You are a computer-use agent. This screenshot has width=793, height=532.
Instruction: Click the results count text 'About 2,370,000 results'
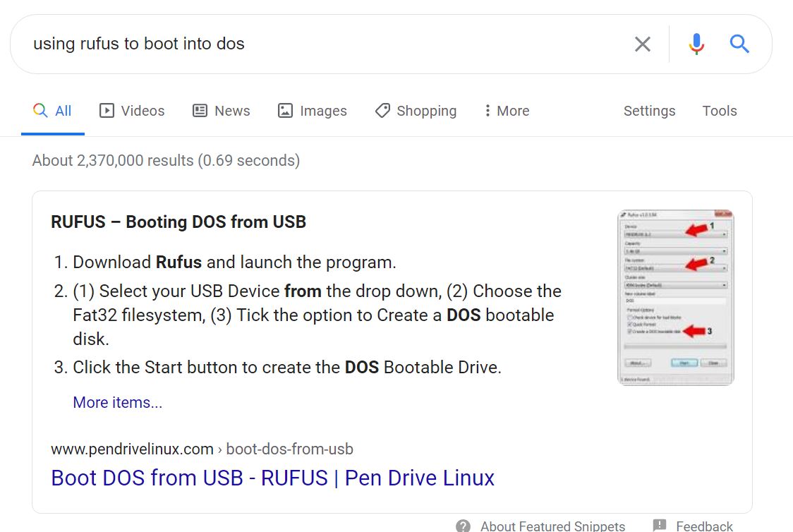(113, 160)
